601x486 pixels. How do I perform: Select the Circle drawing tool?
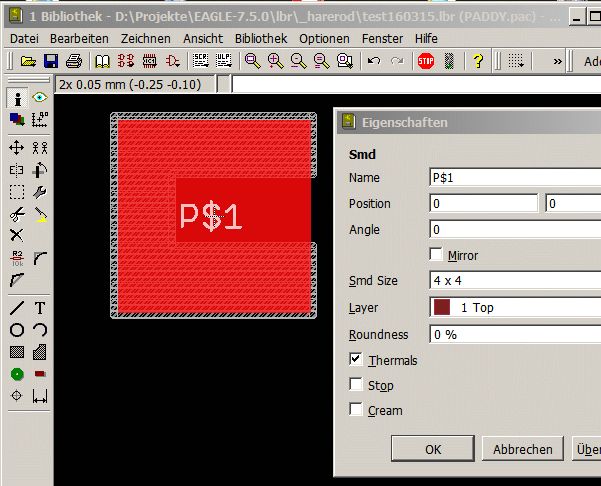[17, 330]
